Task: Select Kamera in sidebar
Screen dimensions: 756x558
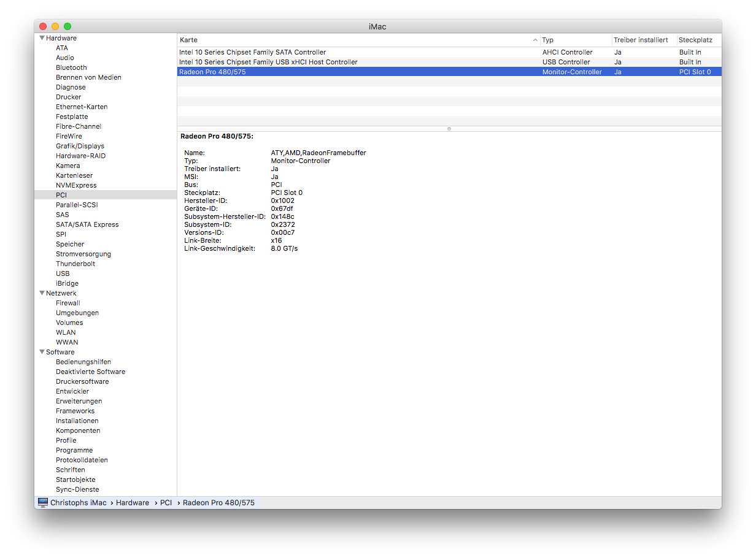Action: pyautogui.click(x=67, y=166)
